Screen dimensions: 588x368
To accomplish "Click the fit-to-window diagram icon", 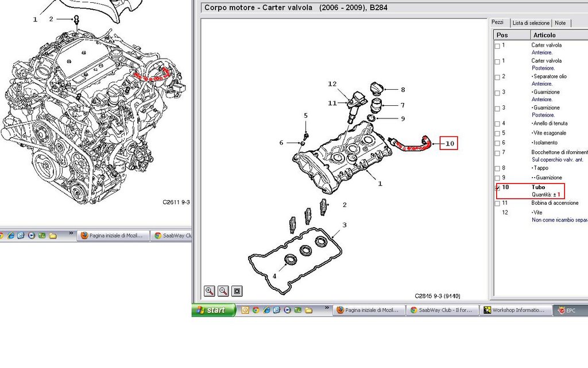I will pyautogui.click(x=237, y=290).
